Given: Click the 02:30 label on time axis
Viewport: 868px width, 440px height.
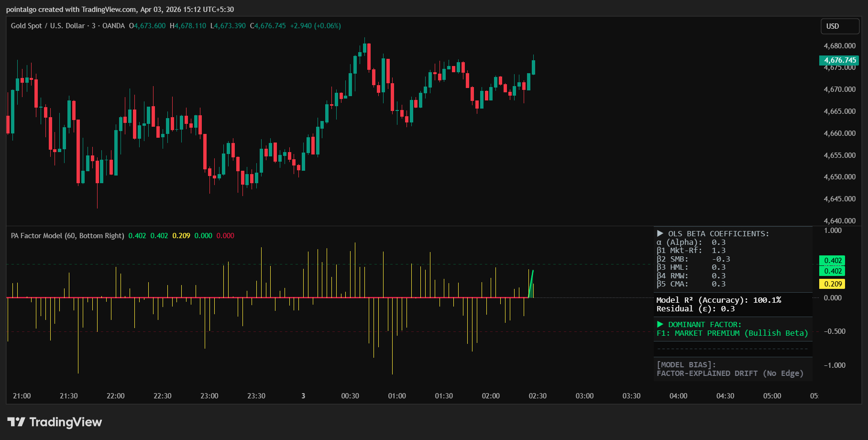Looking at the screenshot, I should (x=537, y=396).
